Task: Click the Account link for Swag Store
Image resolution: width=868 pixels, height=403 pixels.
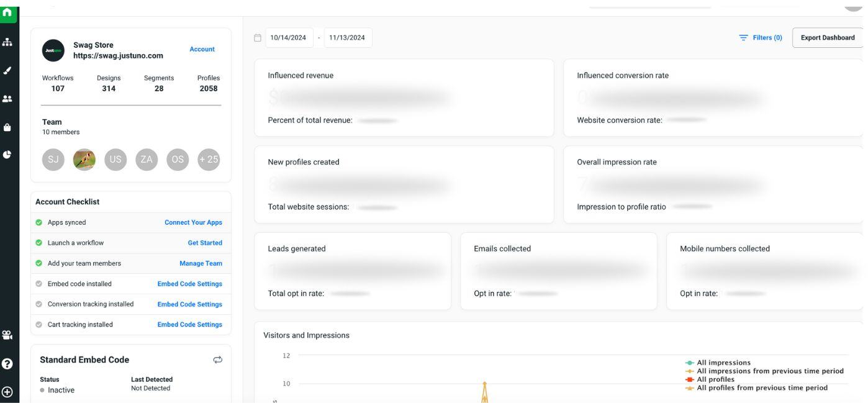Action: click(202, 49)
